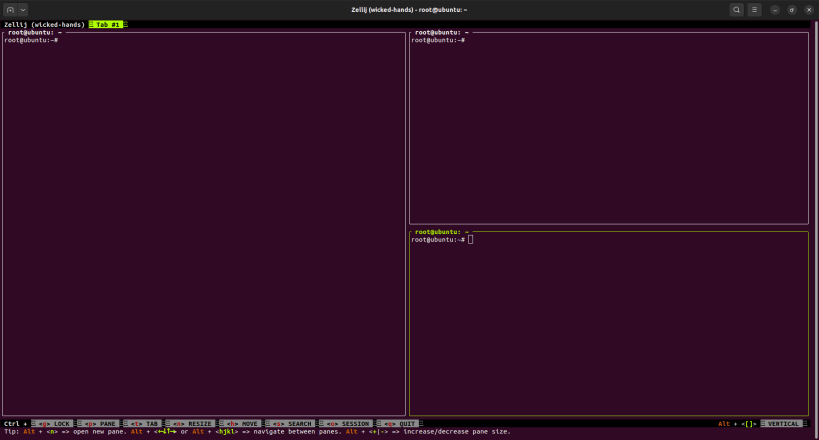The width and height of the screenshot is (819, 440).
Task: Activate SEARCH mode in status bar
Action: (x=291, y=424)
